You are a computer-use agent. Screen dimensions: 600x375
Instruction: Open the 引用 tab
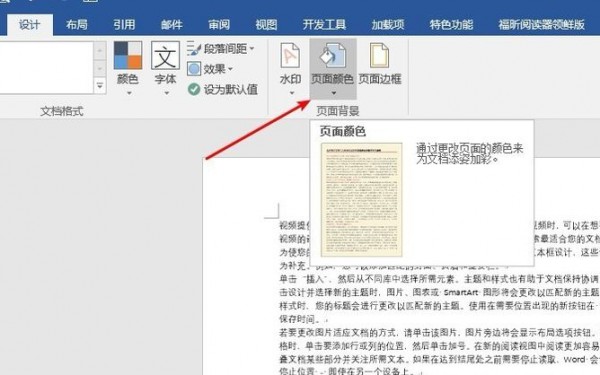pyautogui.click(x=124, y=25)
